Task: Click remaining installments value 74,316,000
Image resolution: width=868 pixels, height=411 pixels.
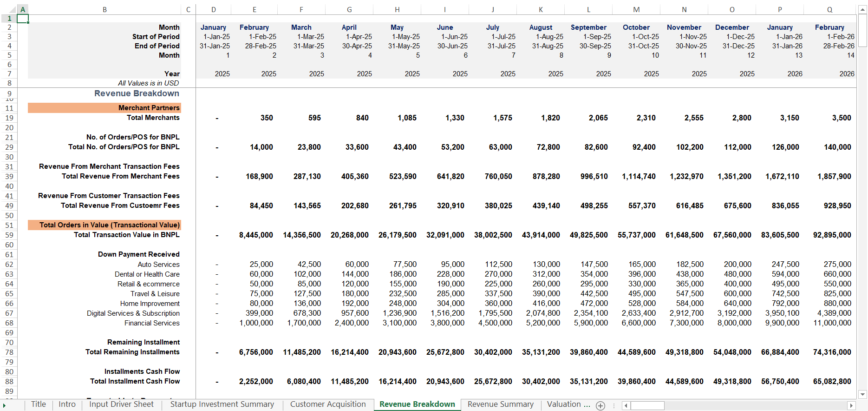Action: [832, 352]
